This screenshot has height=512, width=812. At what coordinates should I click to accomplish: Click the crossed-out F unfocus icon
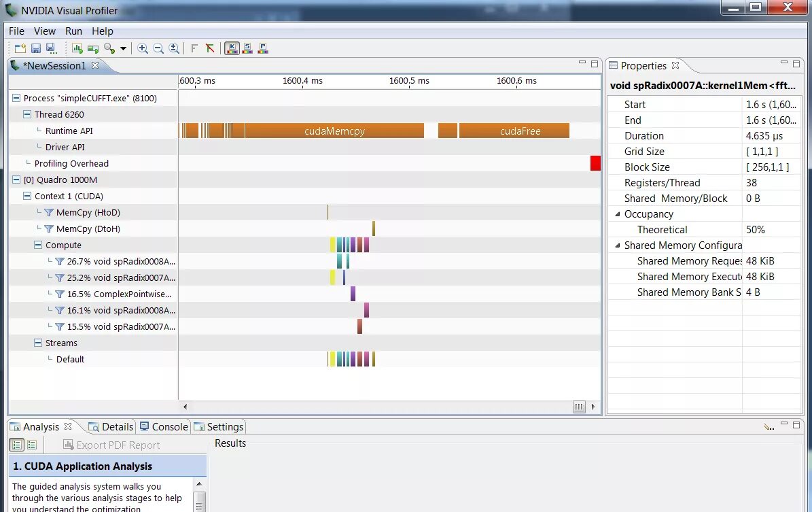(210, 48)
